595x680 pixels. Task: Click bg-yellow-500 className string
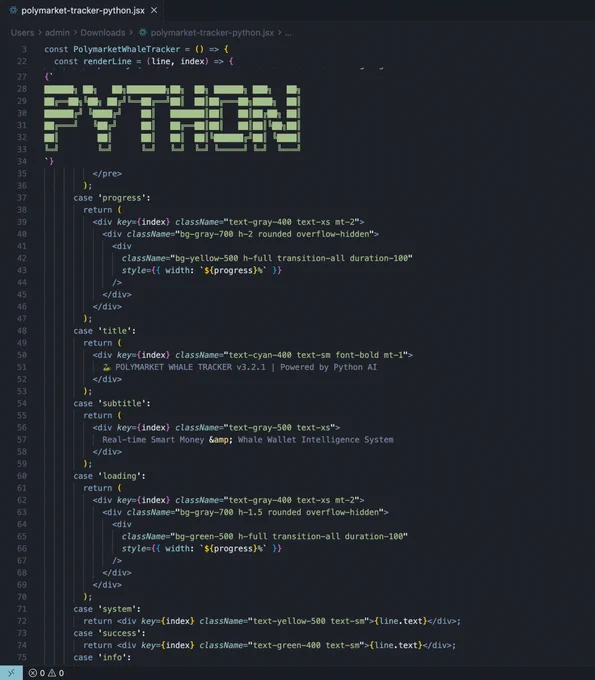coord(291,258)
